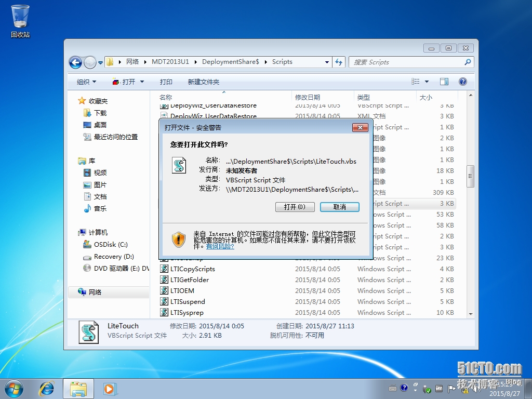Open 最近访问的位置
This screenshot has width=532, height=399.
coord(111,137)
